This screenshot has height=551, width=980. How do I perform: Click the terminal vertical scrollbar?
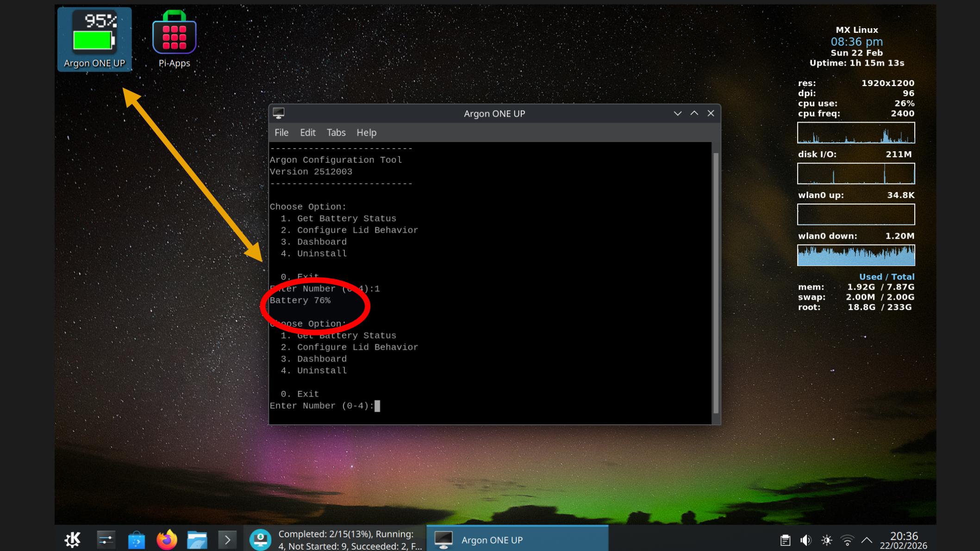pos(716,282)
